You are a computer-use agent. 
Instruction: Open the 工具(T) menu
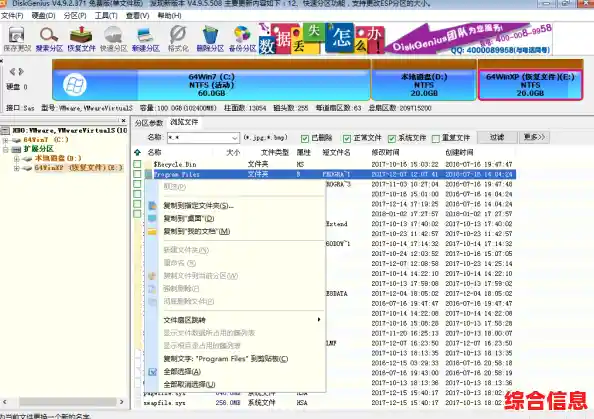click(x=106, y=16)
